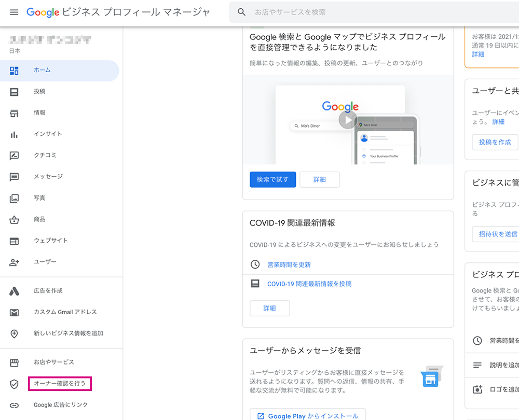Click the インサイト bar chart icon

(14, 134)
